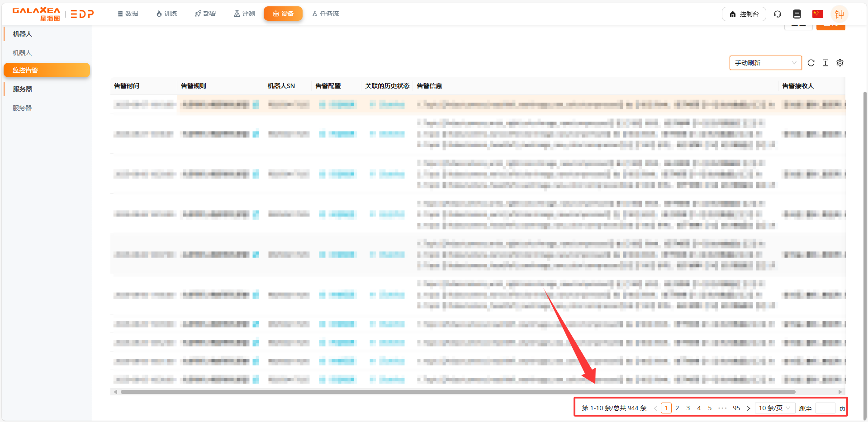The image size is (868, 422).
Task: Select 机器人 in the sidebar
Action: point(22,53)
